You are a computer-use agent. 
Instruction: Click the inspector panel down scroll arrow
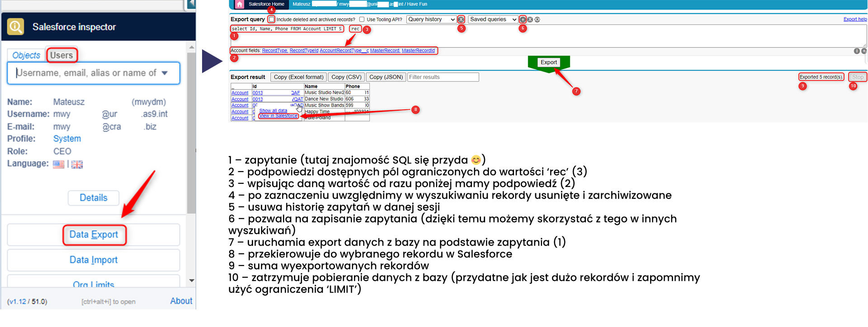click(192, 280)
